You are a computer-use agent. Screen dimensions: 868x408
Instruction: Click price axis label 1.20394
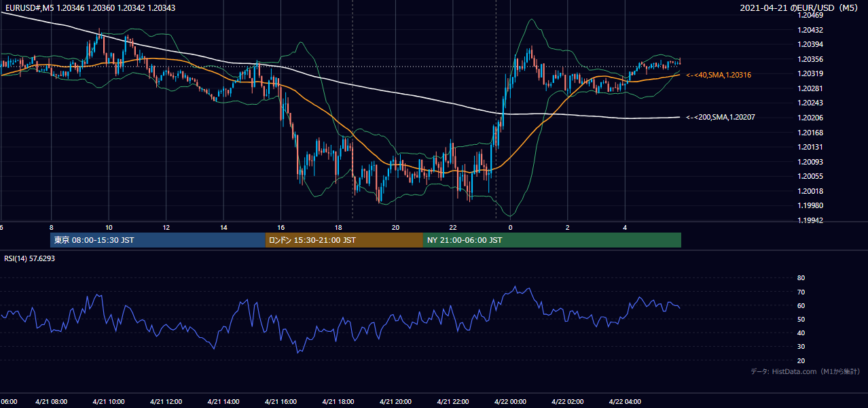[810, 44]
